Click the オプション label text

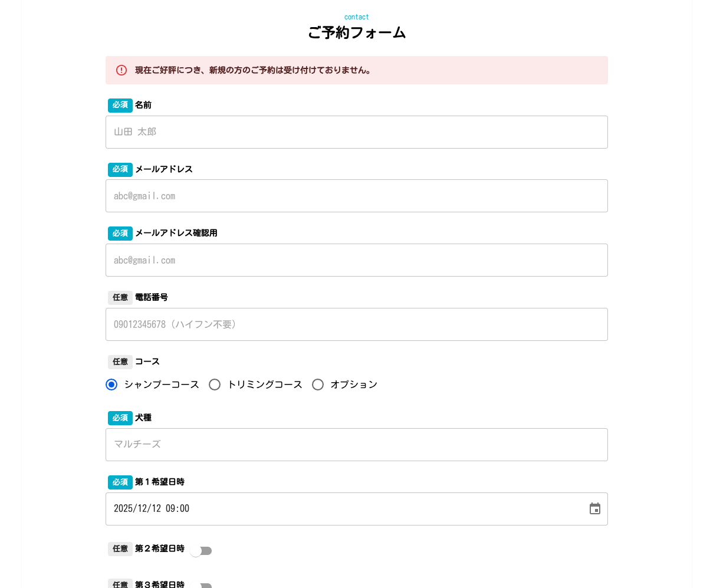pos(354,385)
